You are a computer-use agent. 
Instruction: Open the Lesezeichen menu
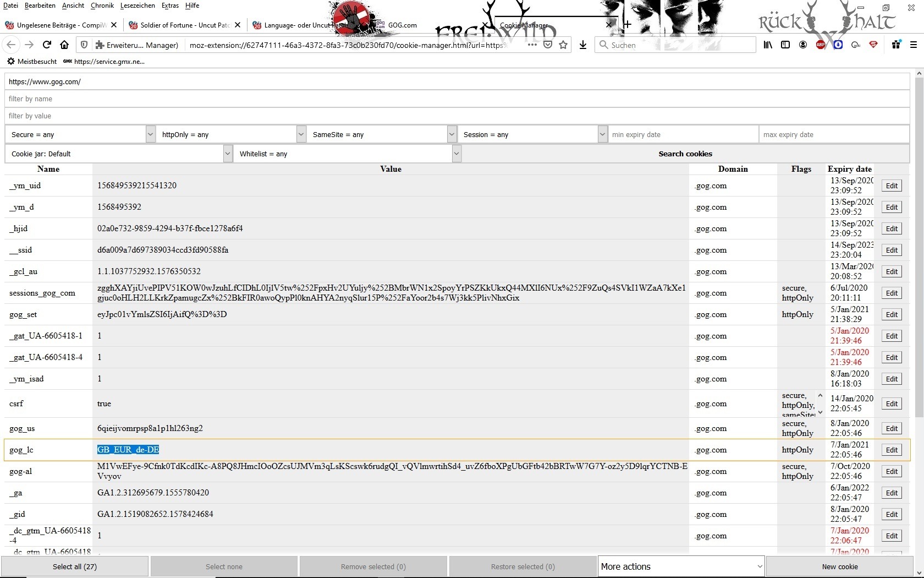[x=137, y=6]
